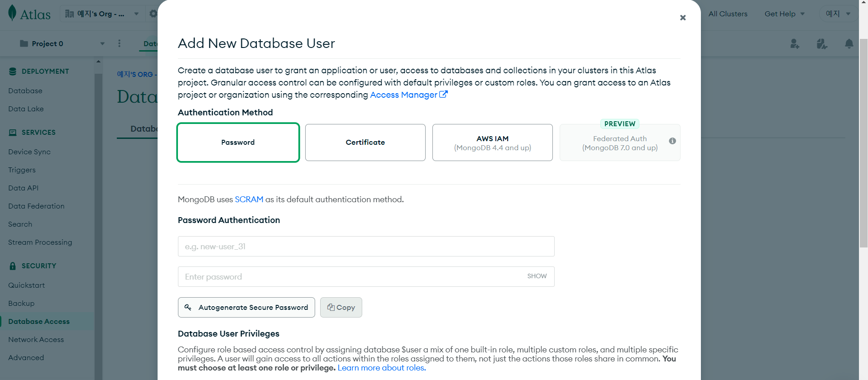Select Database Access in the sidebar
868x380 pixels.
[x=39, y=322]
